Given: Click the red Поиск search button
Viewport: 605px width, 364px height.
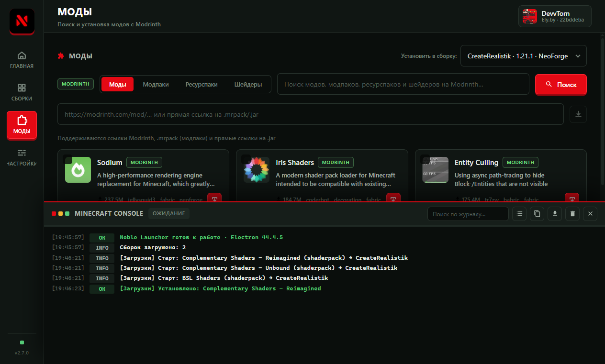Looking at the screenshot, I should pos(561,84).
